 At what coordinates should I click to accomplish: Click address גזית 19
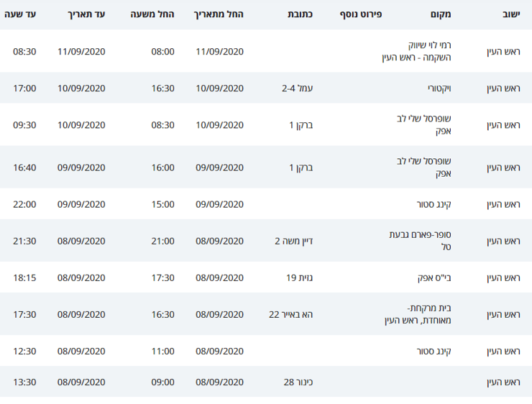pyautogui.click(x=299, y=277)
